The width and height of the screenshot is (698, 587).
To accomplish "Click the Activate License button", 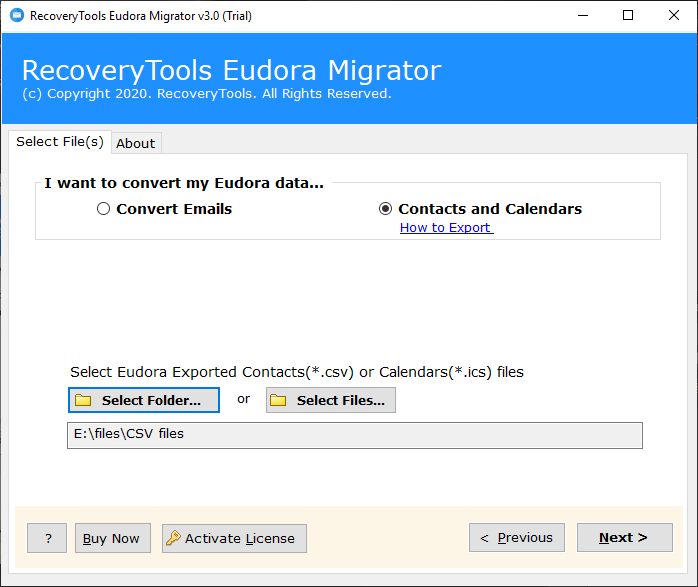I will pos(234,538).
